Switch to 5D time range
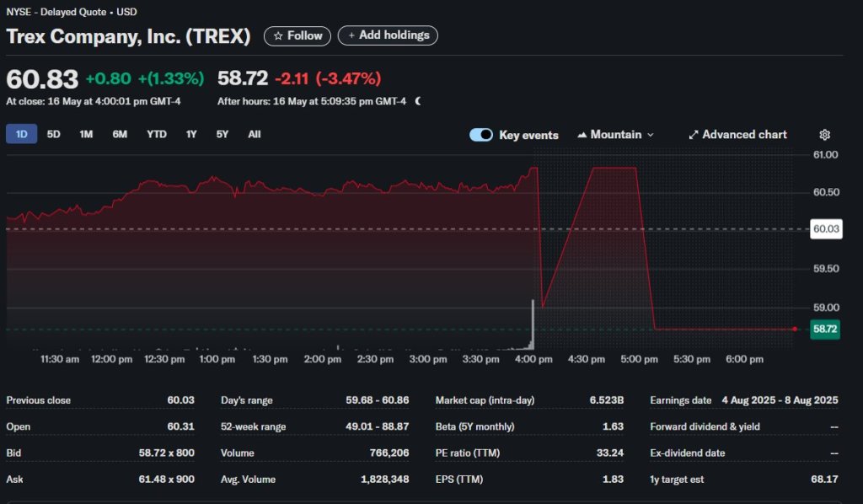Screen dimensions: 863x504 (x=53, y=134)
